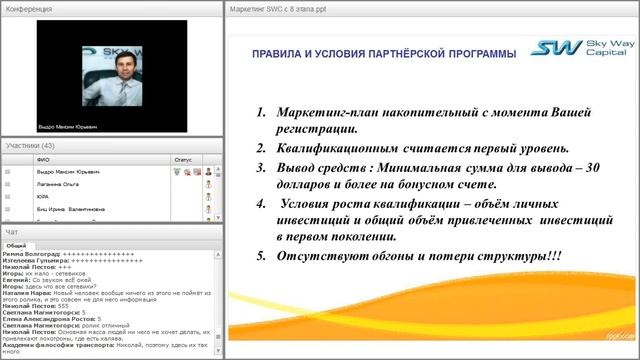This screenshot has height=360, width=640.
Task: Click presenter name caption under the video
Action: pyautogui.click(x=68, y=127)
